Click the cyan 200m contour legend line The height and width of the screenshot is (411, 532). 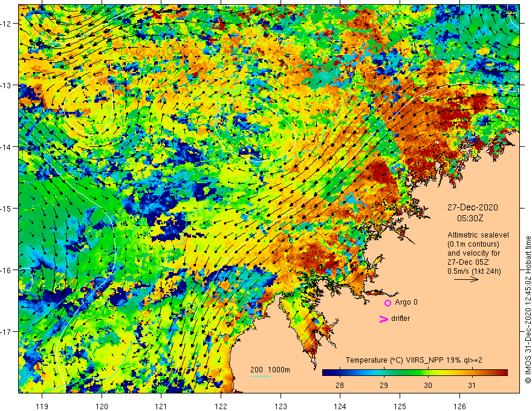(x=261, y=376)
